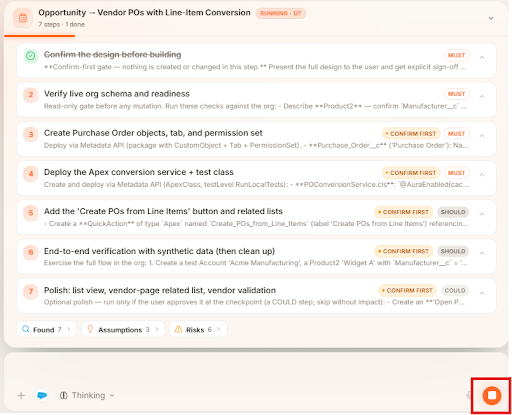Click the SHOULD badge on step 5
The height and width of the screenshot is (415, 512).
(x=453, y=212)
